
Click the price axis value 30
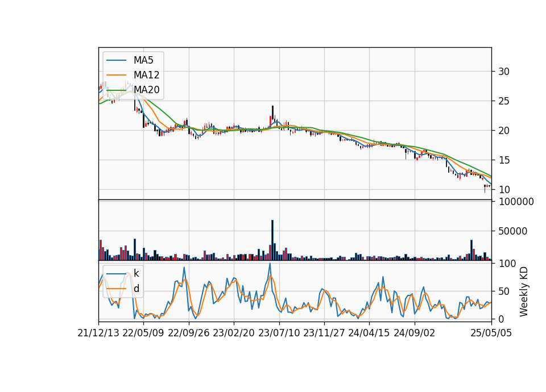[504, 72]
